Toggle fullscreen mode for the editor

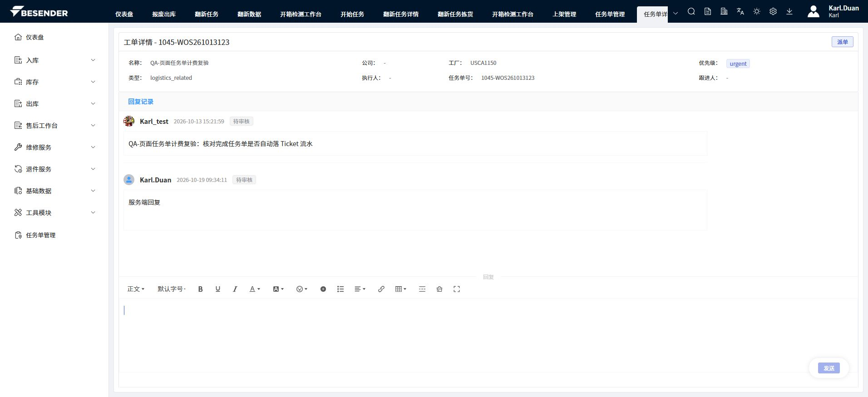click(x=457, y=289)
